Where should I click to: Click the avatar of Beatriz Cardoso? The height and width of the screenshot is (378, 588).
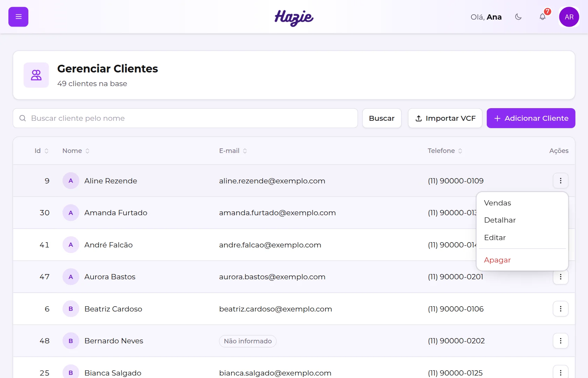[x=71, y=309]
